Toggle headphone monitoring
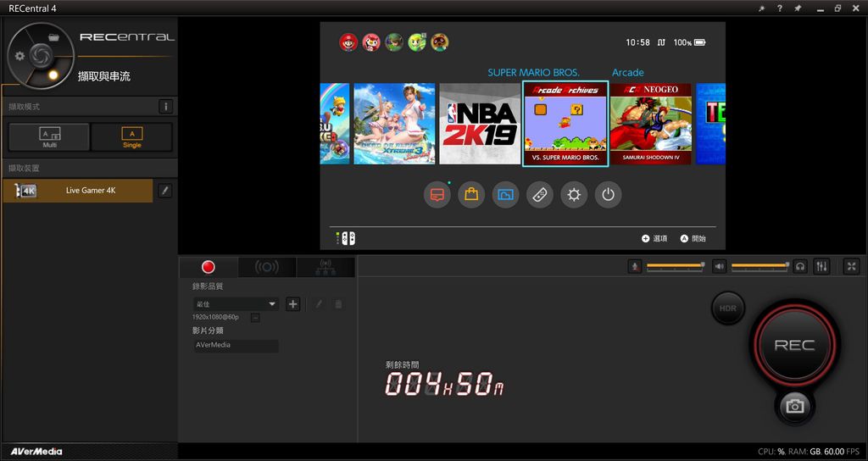Viewport: 868px width, 461px height. click(800, 267)
